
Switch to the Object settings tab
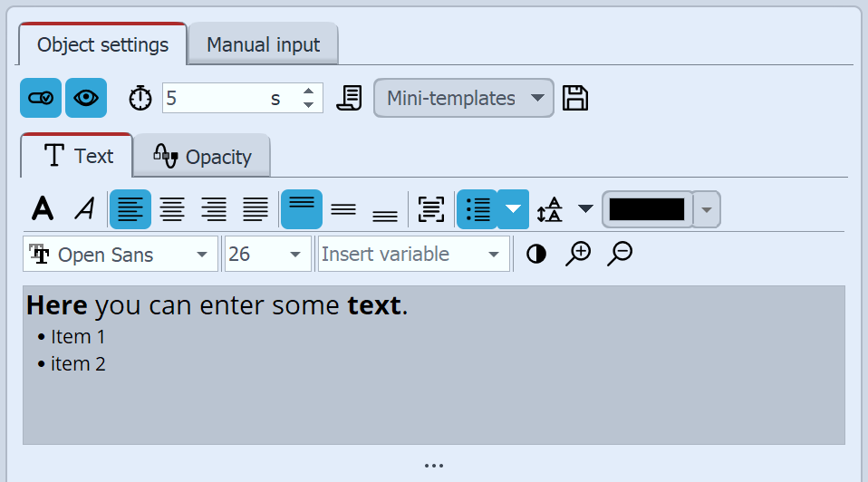point(103,44)
